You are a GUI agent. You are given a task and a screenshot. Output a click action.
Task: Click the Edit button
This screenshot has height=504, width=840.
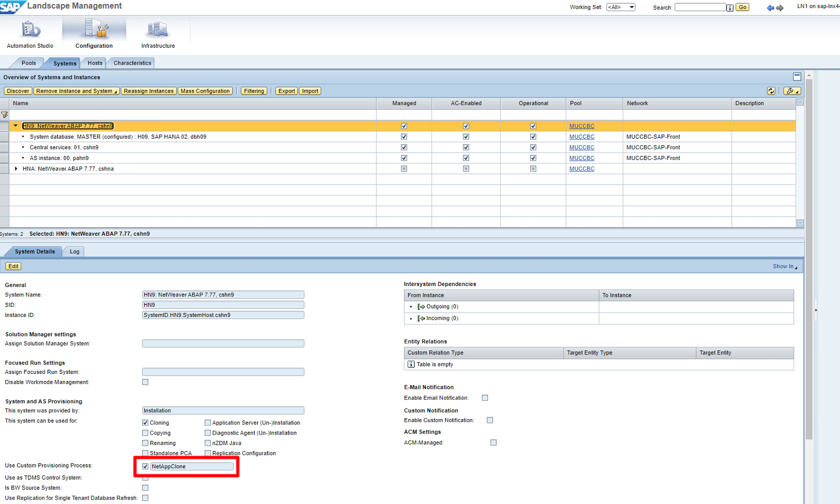[13, 266]
